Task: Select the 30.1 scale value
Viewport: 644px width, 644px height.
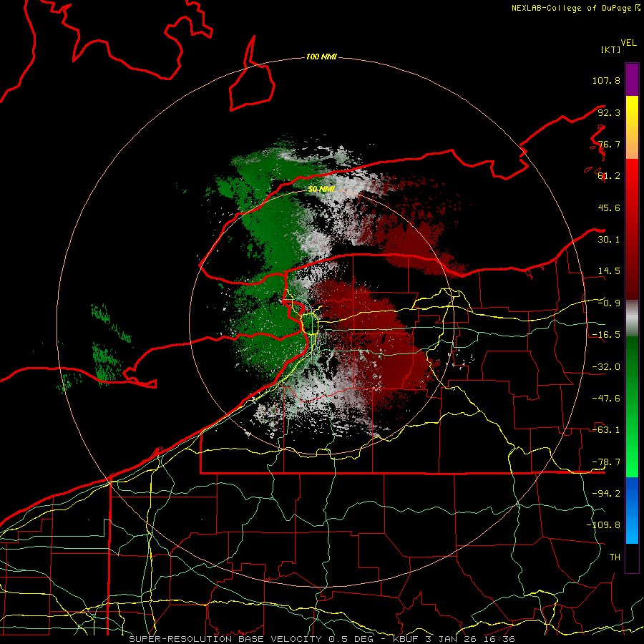Action: click(x=609, y=240)
